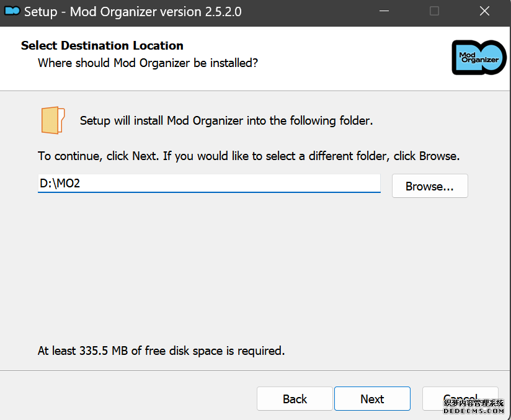Go to the Next setup step
511x420 pixels.
click(x=372, y=398)
